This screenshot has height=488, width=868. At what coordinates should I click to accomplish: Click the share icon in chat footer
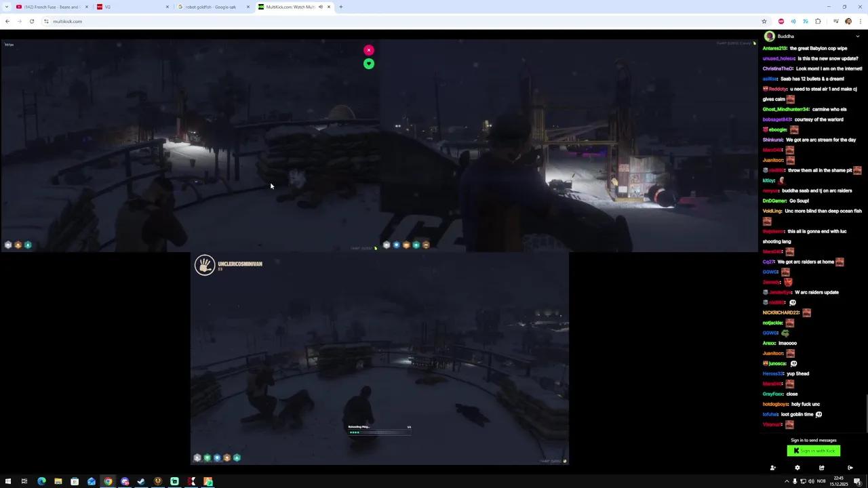(822, 468)
